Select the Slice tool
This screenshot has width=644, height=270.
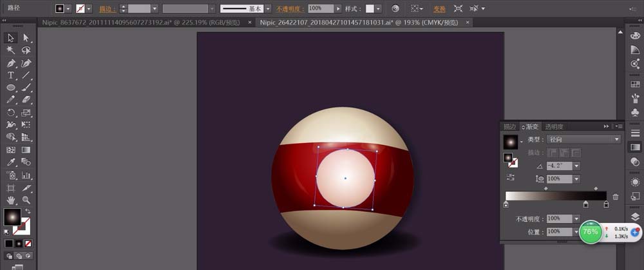pos(26,188)
